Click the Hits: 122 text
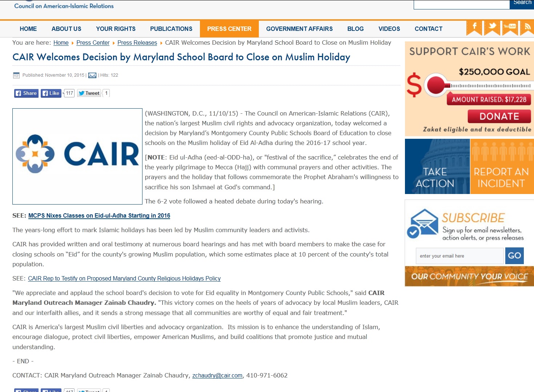 [109, 75]
